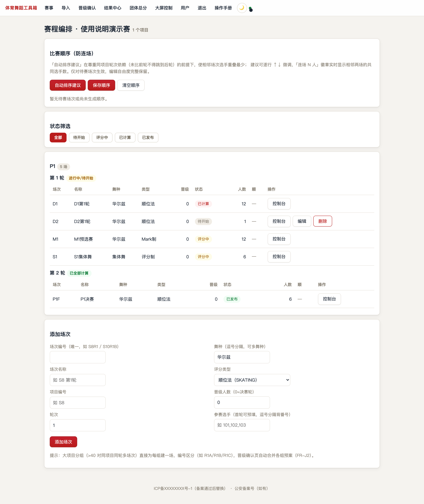Screen dimensions: 424x504
Task: Click the 5 场 badge next to P1
Action: pos(63,167)
